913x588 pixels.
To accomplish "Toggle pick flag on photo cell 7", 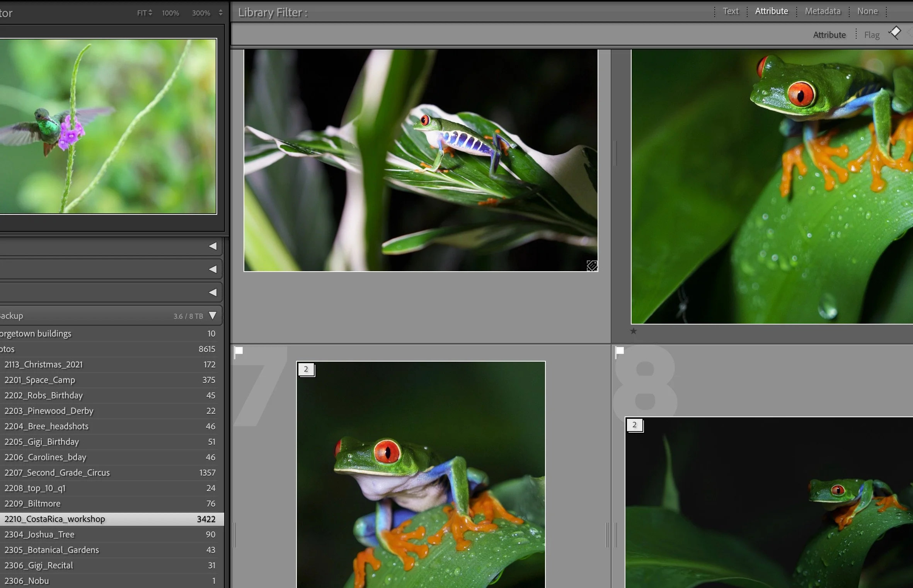I will [239, 351].
